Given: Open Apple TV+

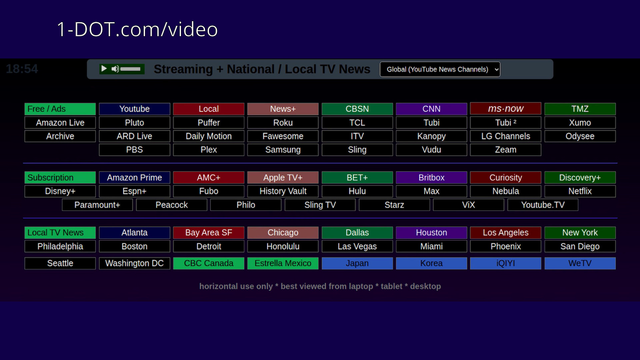Looking at the screenshot, I should click(x=283, y=178).
